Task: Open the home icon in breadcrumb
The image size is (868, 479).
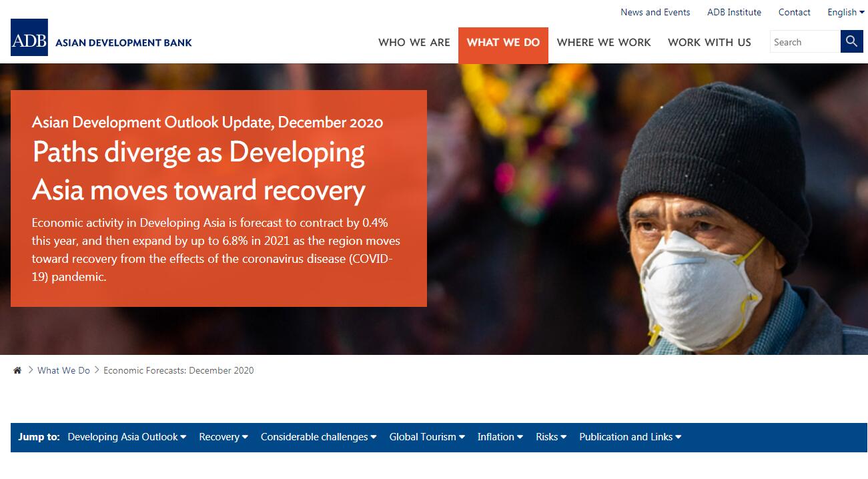Action: (x=17, y=370)
